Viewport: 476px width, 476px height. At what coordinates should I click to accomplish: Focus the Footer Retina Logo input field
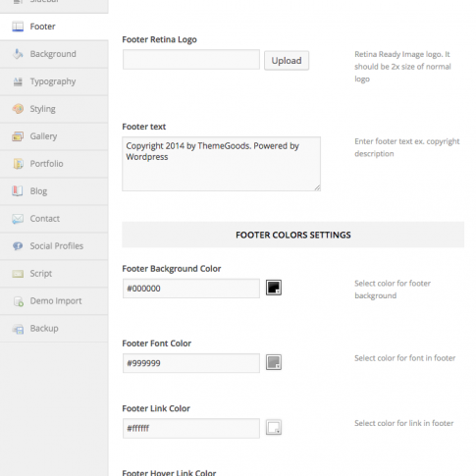191,60
